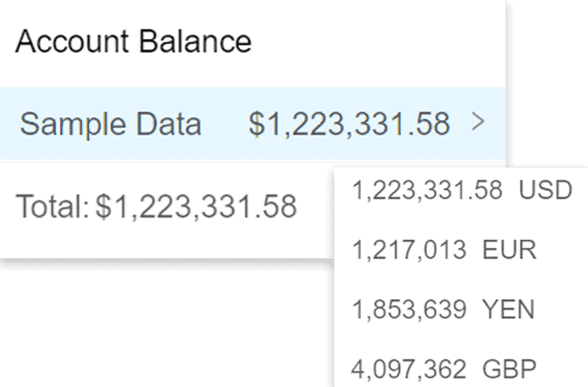This screenshot has height=387, width=588.
Task: Click the 1,853,639 value
Action: [409, 309]
